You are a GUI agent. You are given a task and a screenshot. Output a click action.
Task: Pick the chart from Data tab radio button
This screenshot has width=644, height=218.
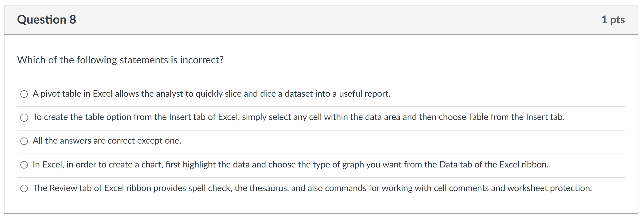point(24,165)
